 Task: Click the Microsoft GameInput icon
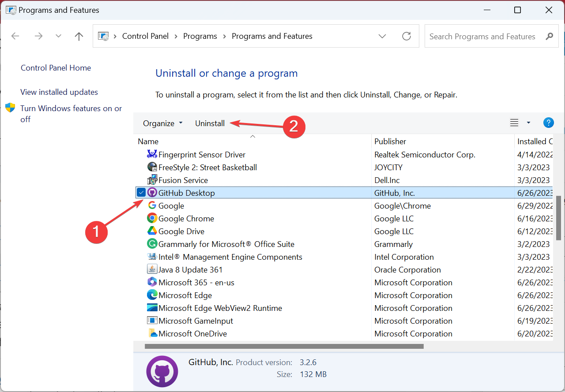[x=152, y=321]
